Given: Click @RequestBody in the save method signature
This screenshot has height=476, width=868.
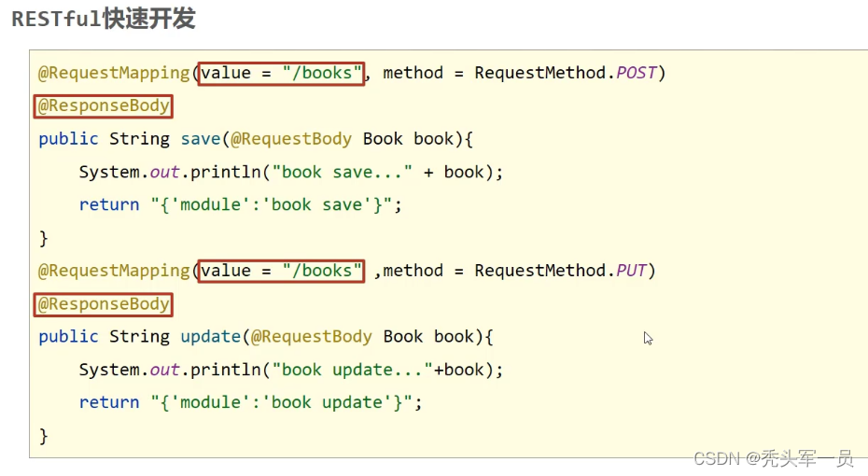Looking at the screenshot, I should (x=291, y=139).
